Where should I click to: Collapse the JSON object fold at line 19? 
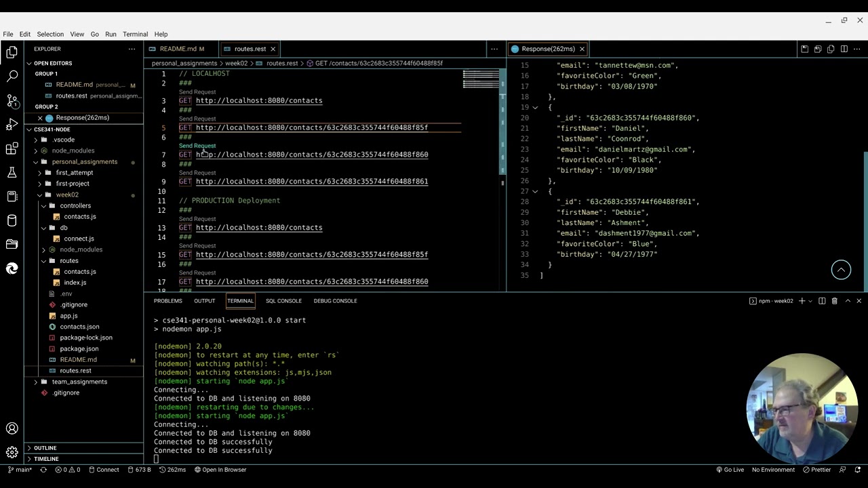coord(535,107)
